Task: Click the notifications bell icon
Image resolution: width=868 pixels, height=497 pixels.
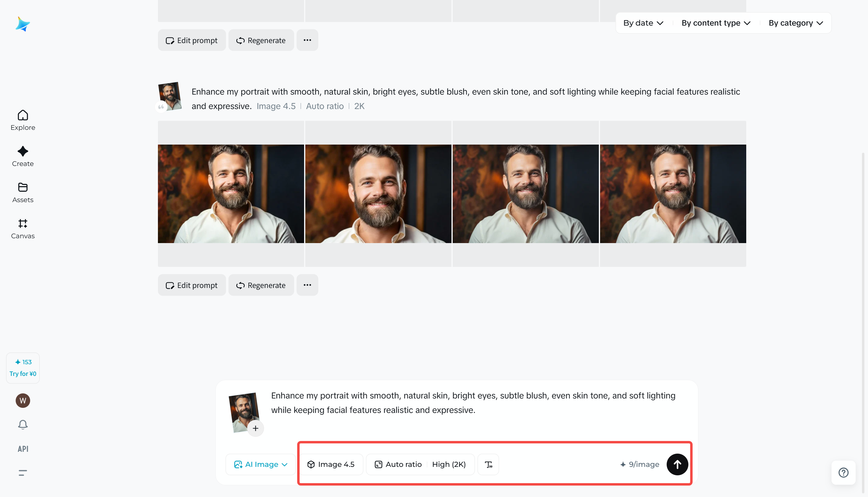Action: [23, 424]
